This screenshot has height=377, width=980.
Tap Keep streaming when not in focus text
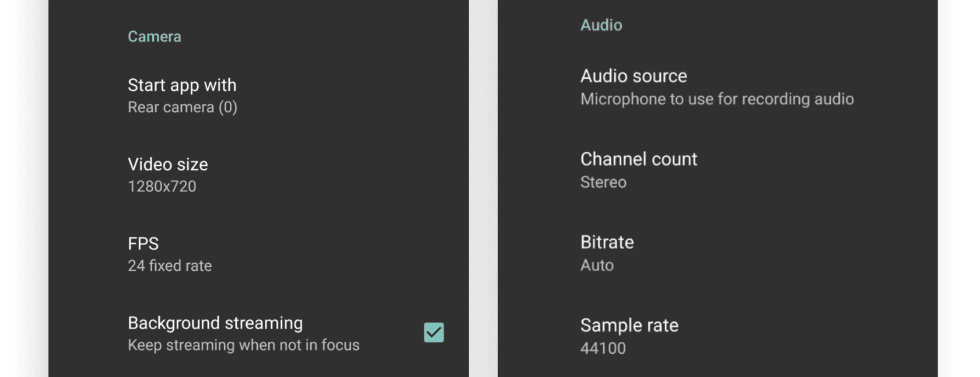click(x=243, y=345)
